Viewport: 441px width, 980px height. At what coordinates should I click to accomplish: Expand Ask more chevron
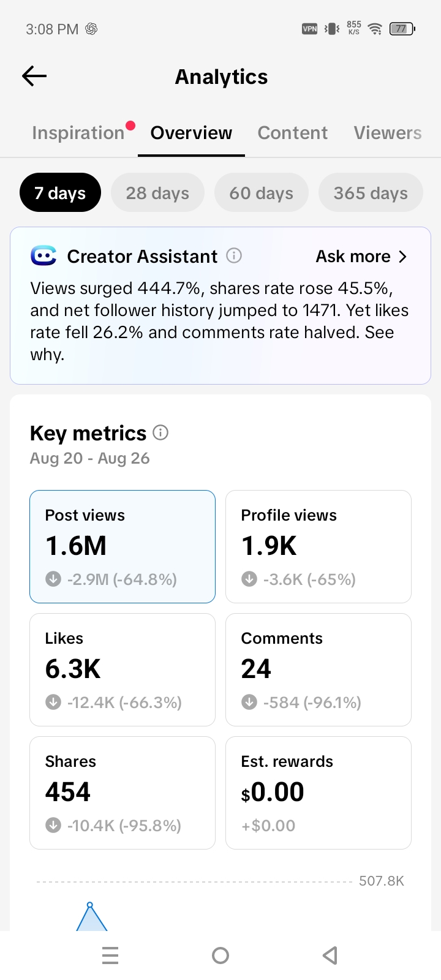pos(402,256)
